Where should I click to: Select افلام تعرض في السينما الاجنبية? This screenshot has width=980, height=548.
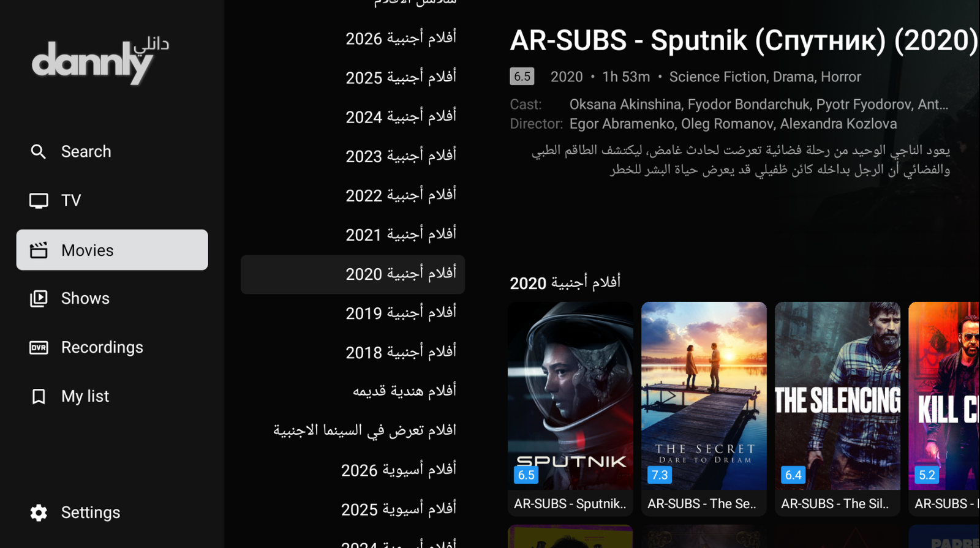tap(364, 430)
